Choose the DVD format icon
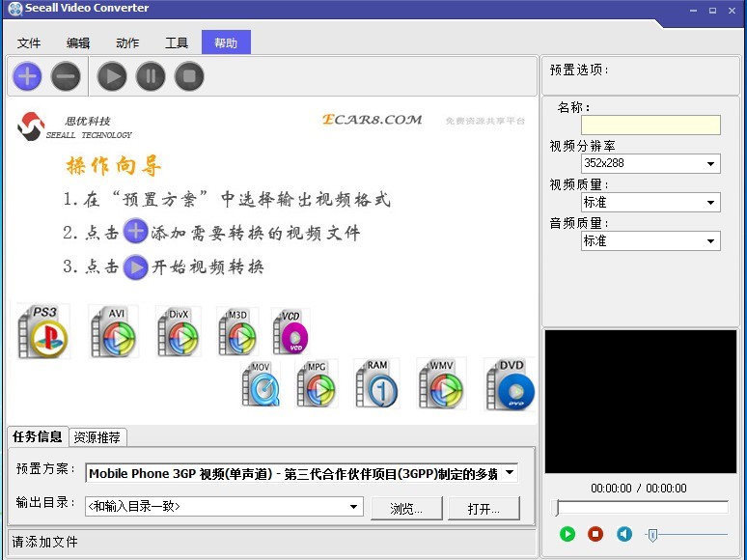Screen dimensions: 747x560 (510, 384)
